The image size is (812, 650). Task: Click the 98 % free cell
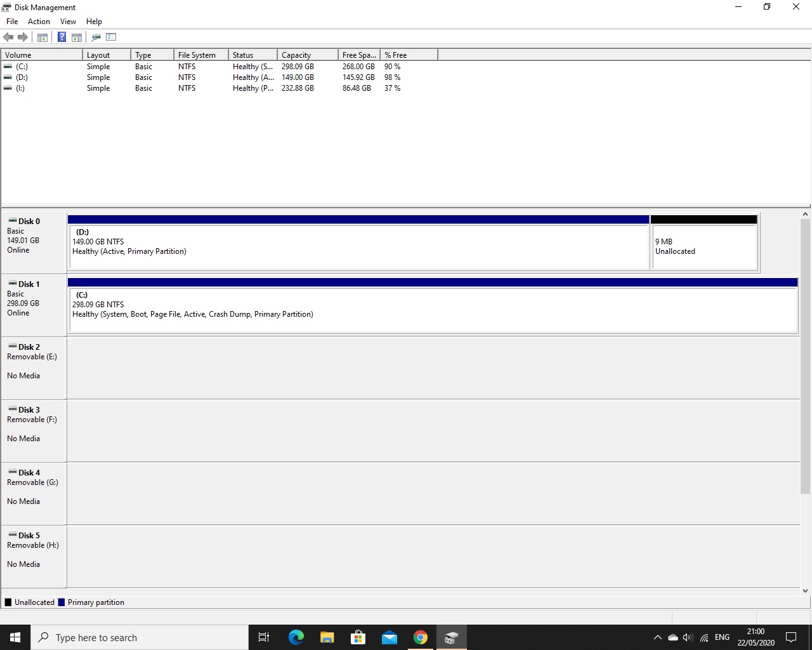coord(392,77)
